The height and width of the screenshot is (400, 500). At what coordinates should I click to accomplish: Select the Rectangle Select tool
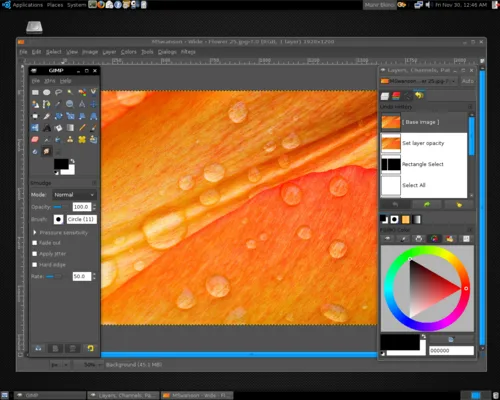point(35,92)
